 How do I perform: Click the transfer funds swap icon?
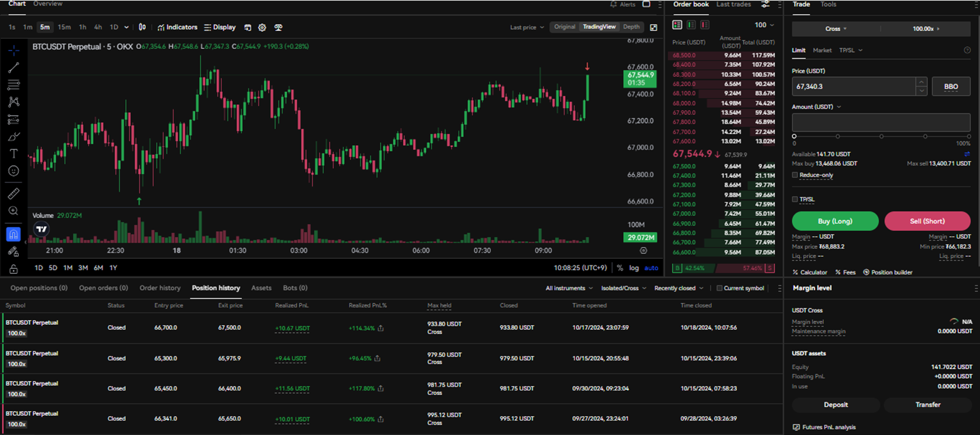[967, 154]
